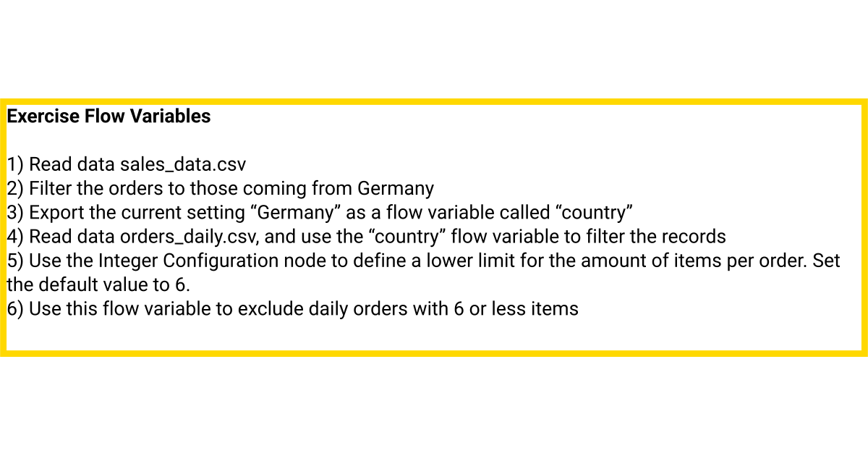
Task: Click the quoted “country” at end of step 3
Action: click(x=595, y=213)
